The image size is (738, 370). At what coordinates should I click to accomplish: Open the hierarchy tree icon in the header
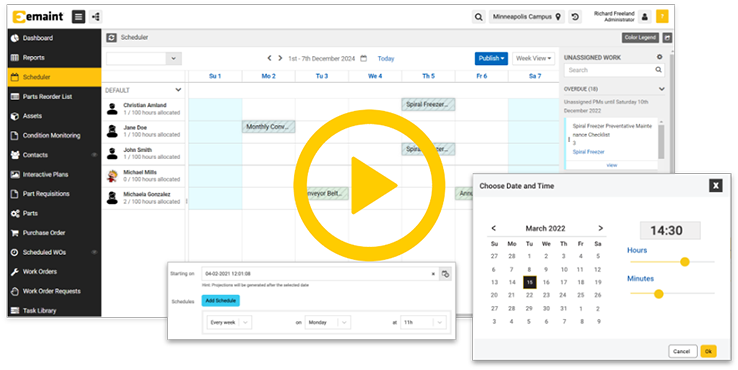click(x=96, y=17)
